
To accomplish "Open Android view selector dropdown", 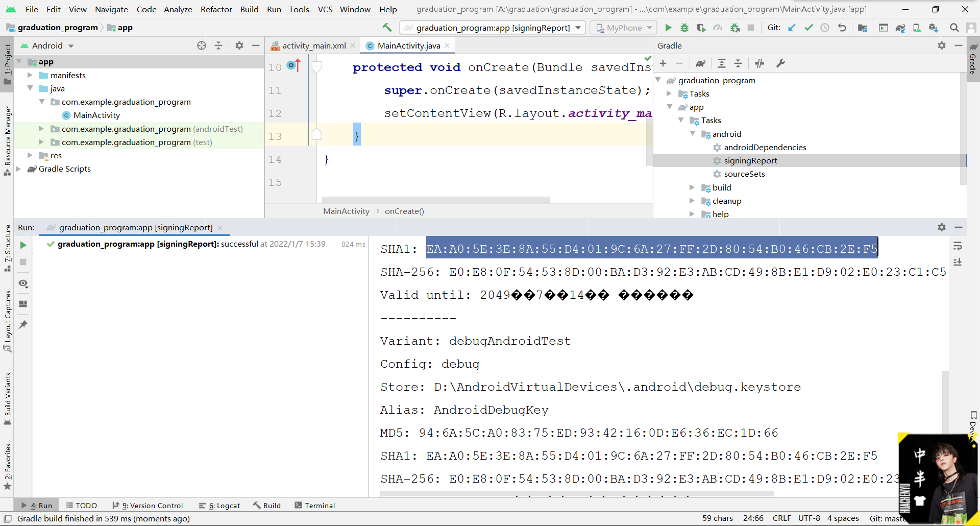I will click(47, 45).
